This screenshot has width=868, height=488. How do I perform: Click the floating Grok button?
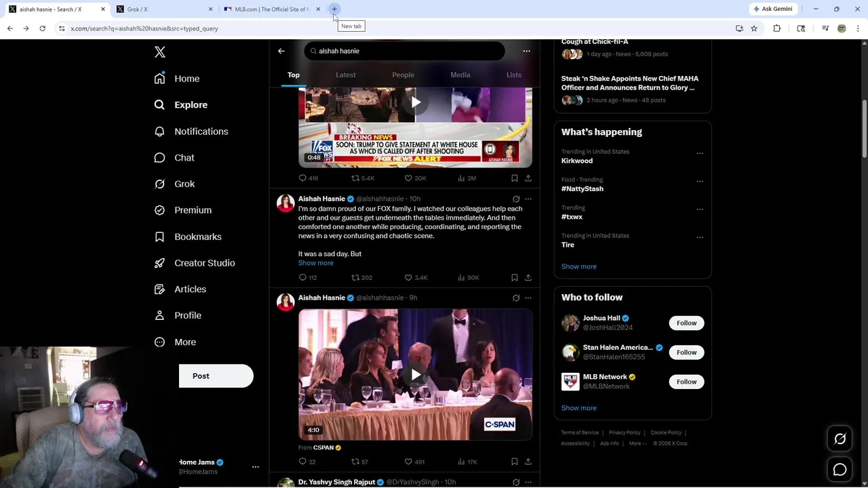(x=840, y=439)
